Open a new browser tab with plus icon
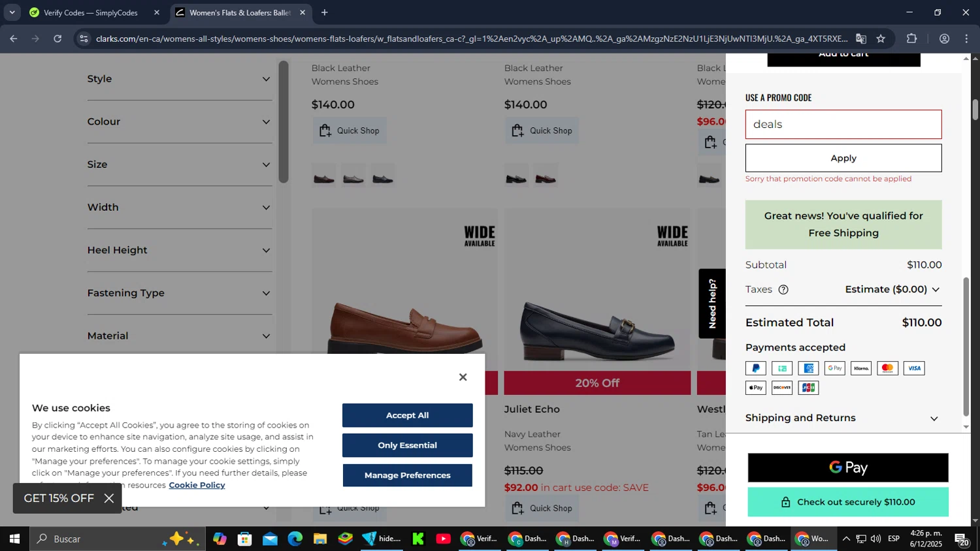Viewport: 980px width, 551px height. point(325,12)
